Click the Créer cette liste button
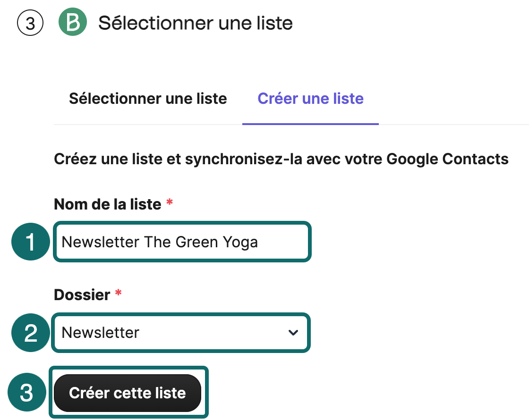The height and width of the screenshot is (420, 529). point(128,393)
